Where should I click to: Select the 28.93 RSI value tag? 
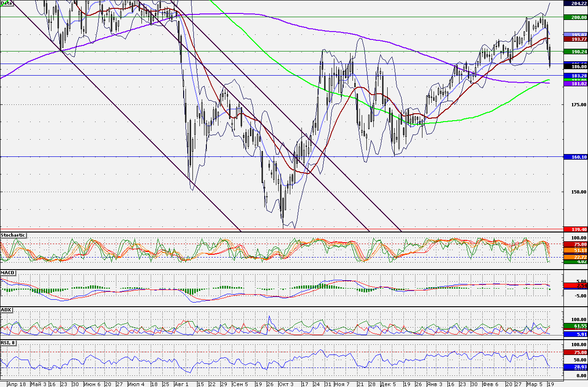pos(575,367)
